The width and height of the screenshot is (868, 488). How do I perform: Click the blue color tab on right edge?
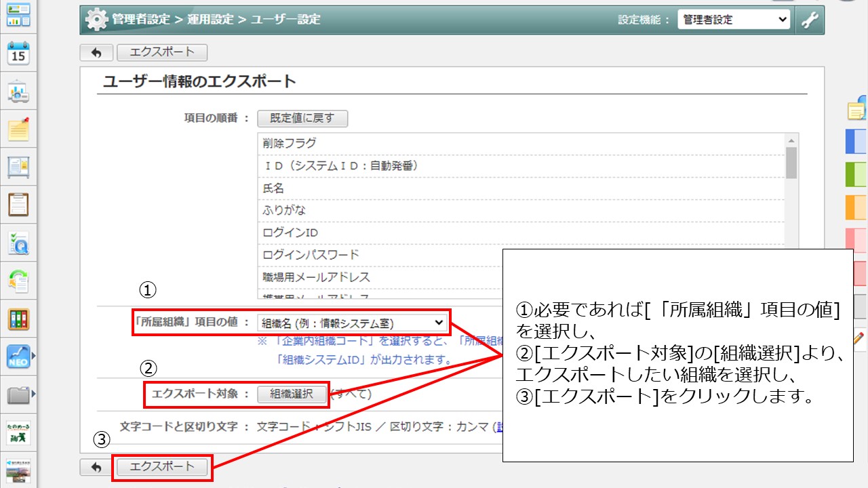[x=856, y=142]
